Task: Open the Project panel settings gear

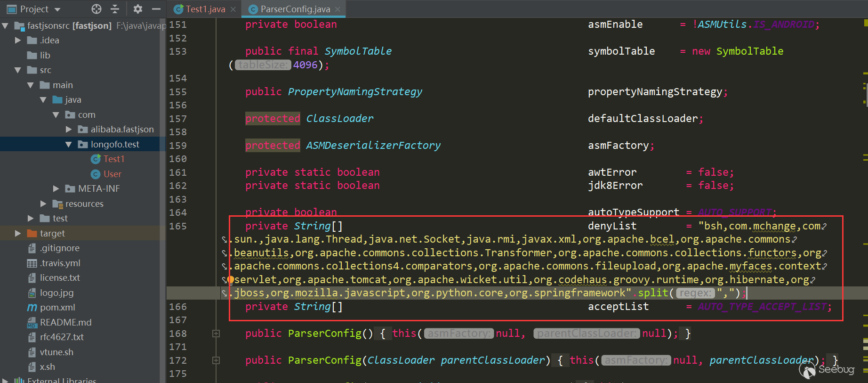Action: [137, 9]
